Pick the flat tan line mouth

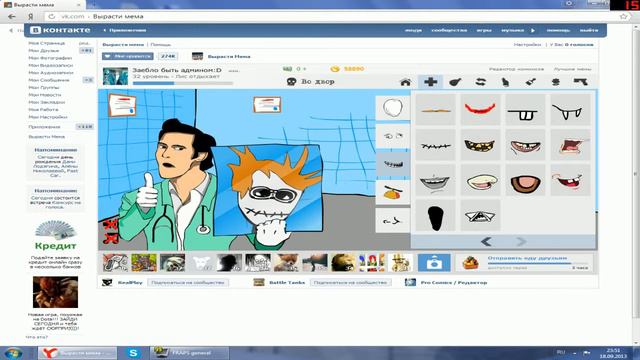point(436,109)
